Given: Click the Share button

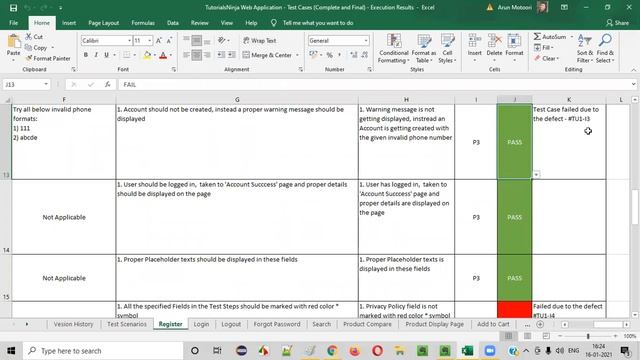Looking at the screenshot, I should pyautogui.click(x=617, y=23).
